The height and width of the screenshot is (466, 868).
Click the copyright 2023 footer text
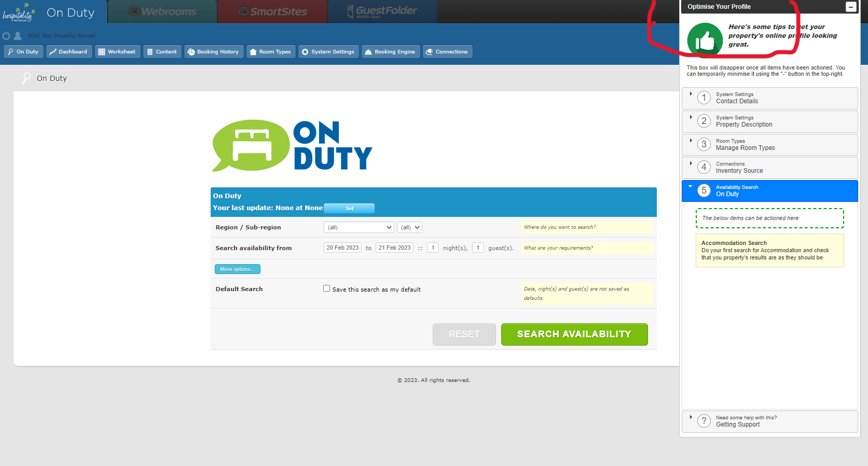click(434, 380)
